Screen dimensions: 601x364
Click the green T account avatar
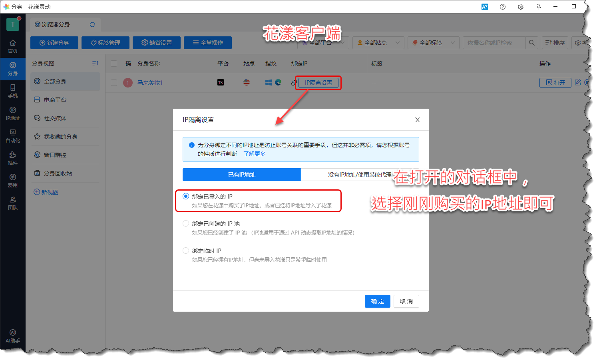point(13,24)
